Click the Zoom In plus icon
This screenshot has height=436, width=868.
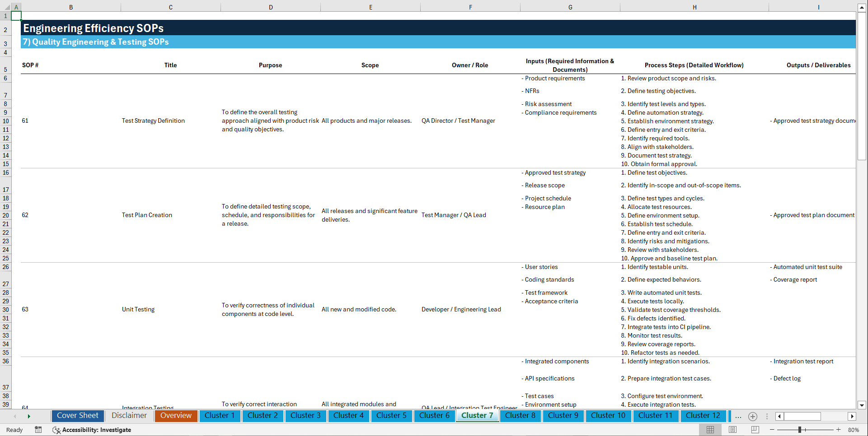click(839, 430)
